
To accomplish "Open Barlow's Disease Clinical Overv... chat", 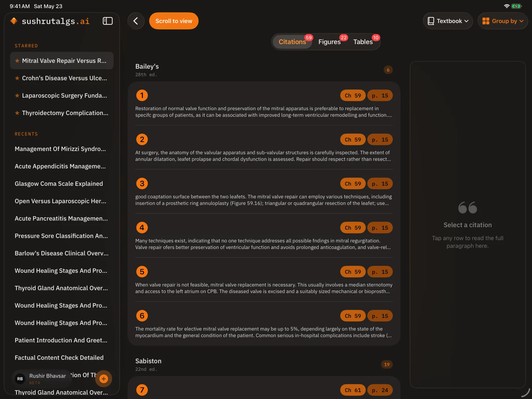I will coord(62,253).
